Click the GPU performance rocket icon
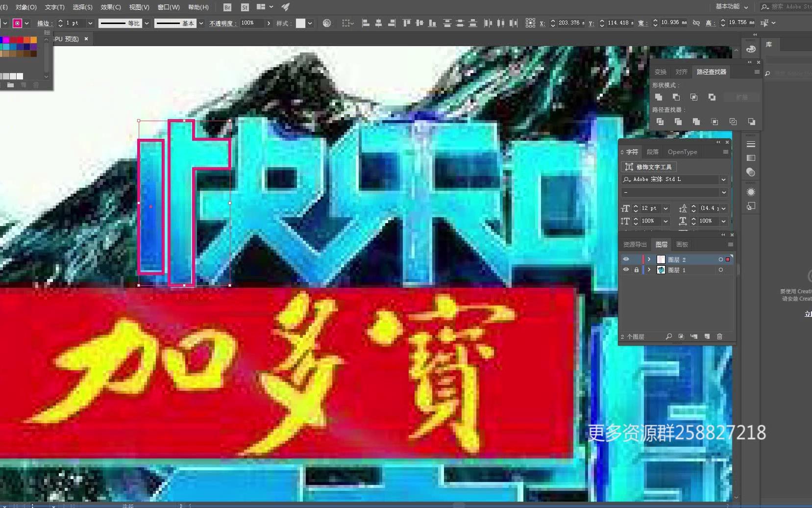812x508 pixels. [286, 7]
